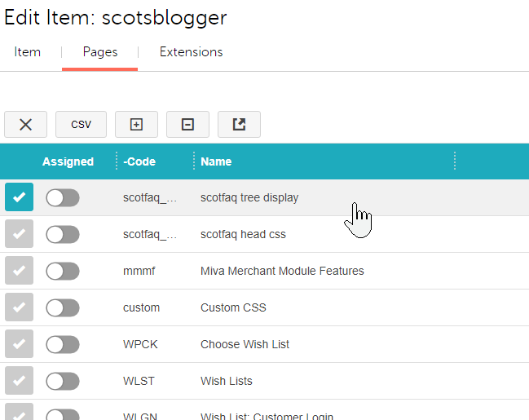Sort by the Name column header
The width and height of the screenshot is (529, 420).
tap(216, 161)
